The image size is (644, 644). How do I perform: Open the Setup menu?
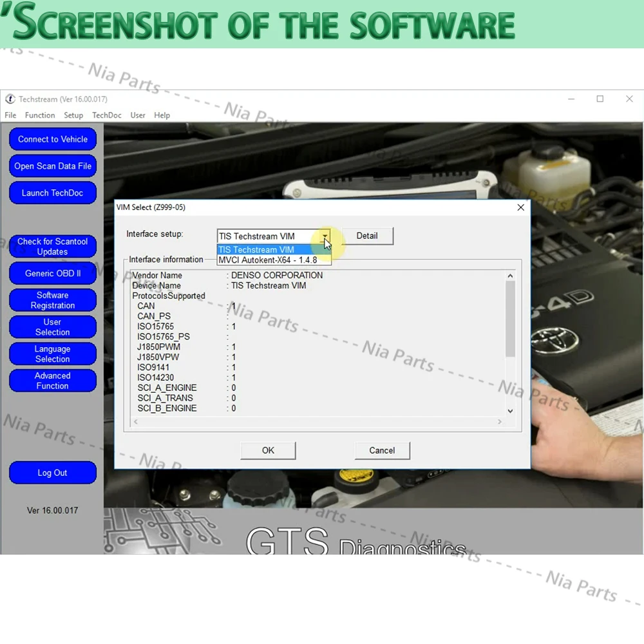point(73,115)
